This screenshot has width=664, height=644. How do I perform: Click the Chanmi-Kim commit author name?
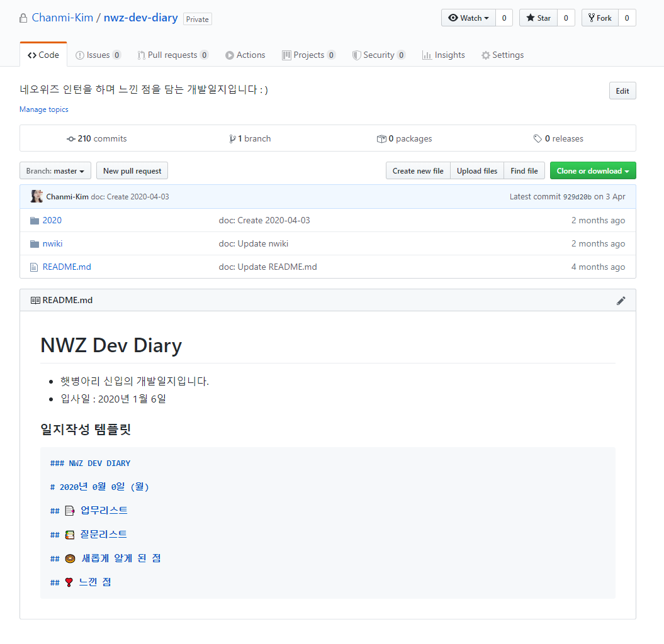pos(67,197)
